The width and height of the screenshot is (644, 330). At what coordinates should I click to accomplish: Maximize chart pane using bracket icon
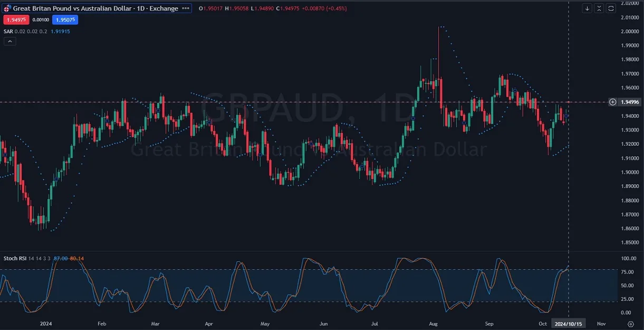[611, 8]
